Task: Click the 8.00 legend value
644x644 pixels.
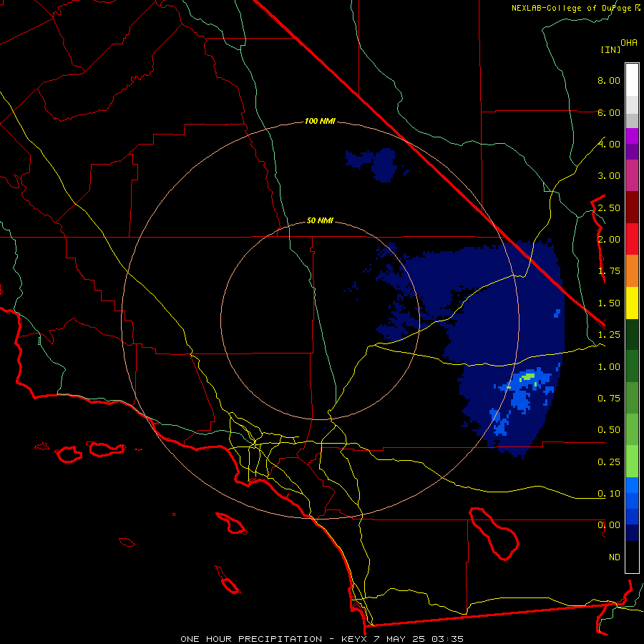Action: 609,80
